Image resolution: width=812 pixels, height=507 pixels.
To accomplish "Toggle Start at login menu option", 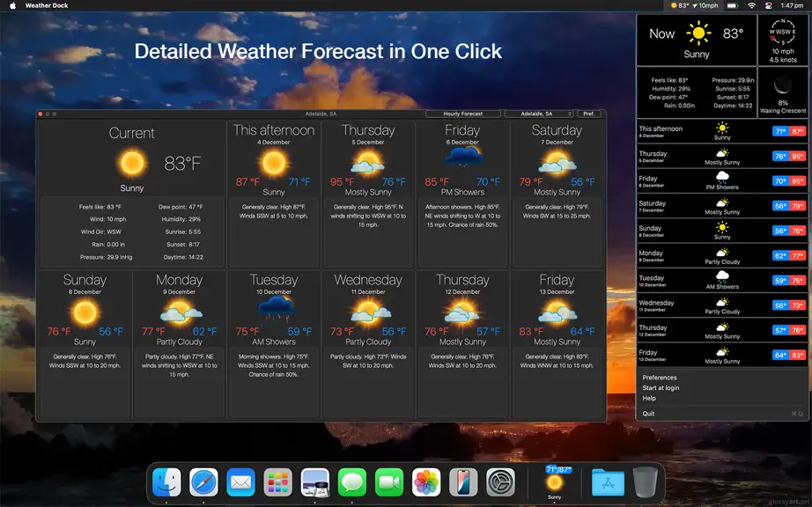I will tap(661, 388).
